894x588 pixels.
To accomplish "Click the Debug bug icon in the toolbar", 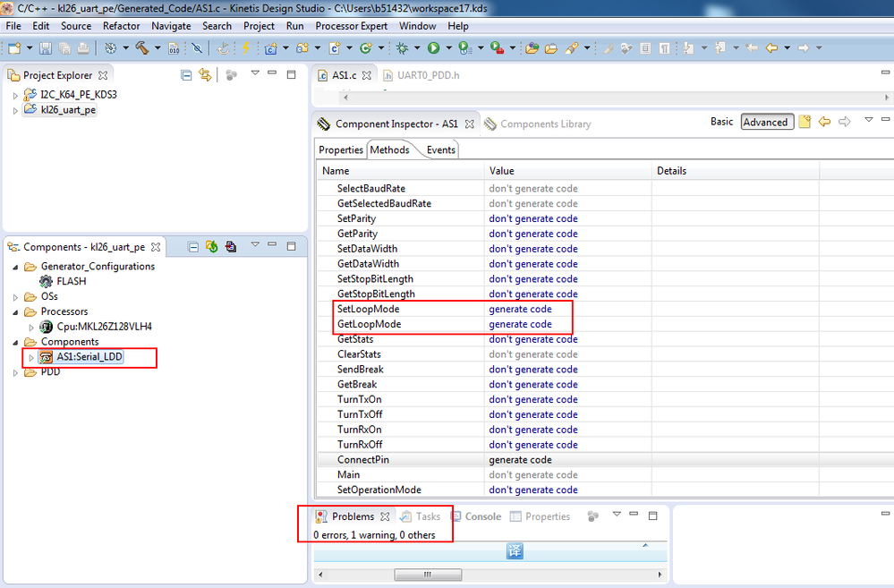I will (x=403, y=48).
